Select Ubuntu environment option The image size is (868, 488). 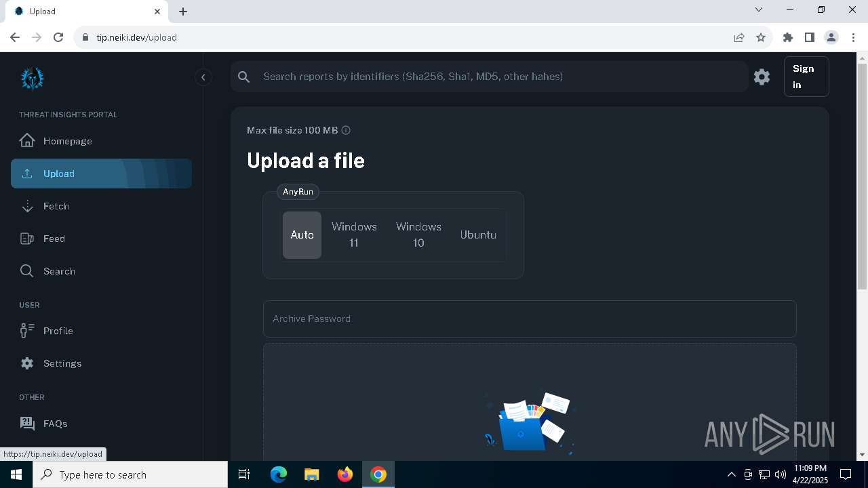click(478, 235)
